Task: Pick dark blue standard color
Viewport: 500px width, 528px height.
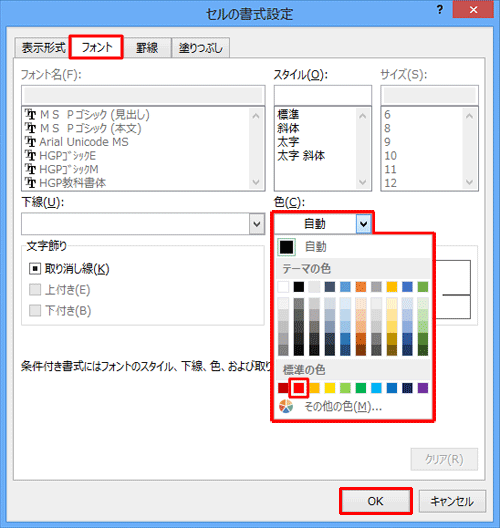Action: 407,388
